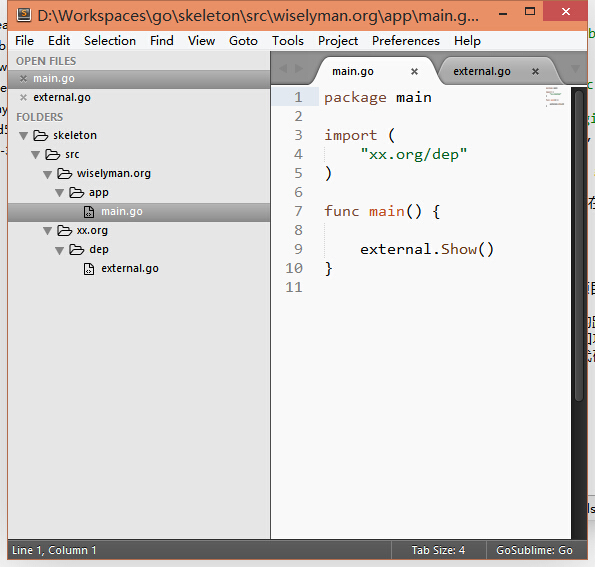Click the FOLDERS sidebar heading
This screenshot has width=595, height=567.
pyautogui.click(x=39, y=117)
